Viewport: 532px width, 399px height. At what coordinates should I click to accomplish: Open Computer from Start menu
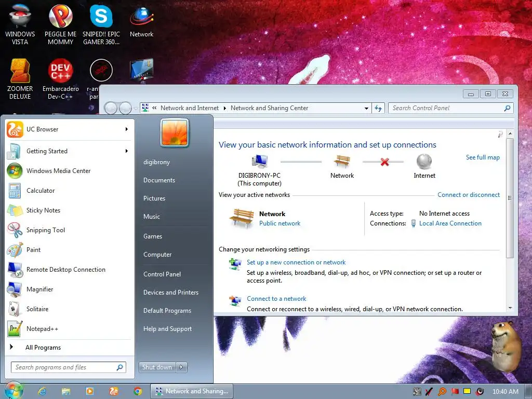click(x=157, y=255)
